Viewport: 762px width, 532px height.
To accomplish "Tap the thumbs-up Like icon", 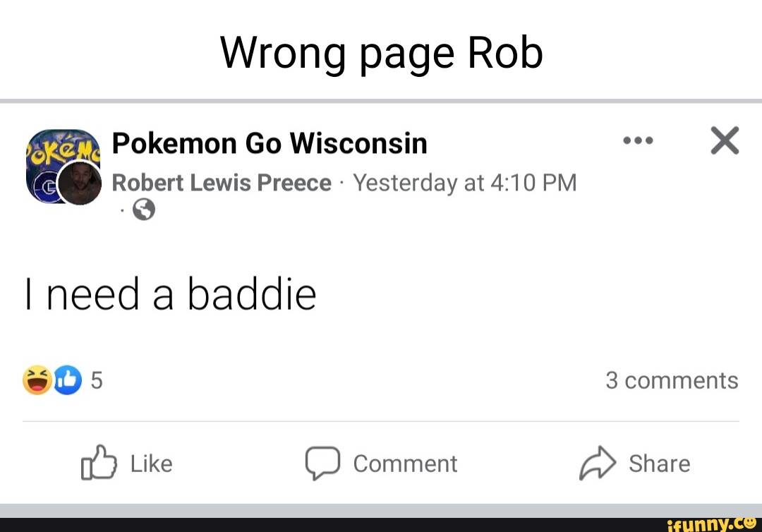I will tap(98, 463).
